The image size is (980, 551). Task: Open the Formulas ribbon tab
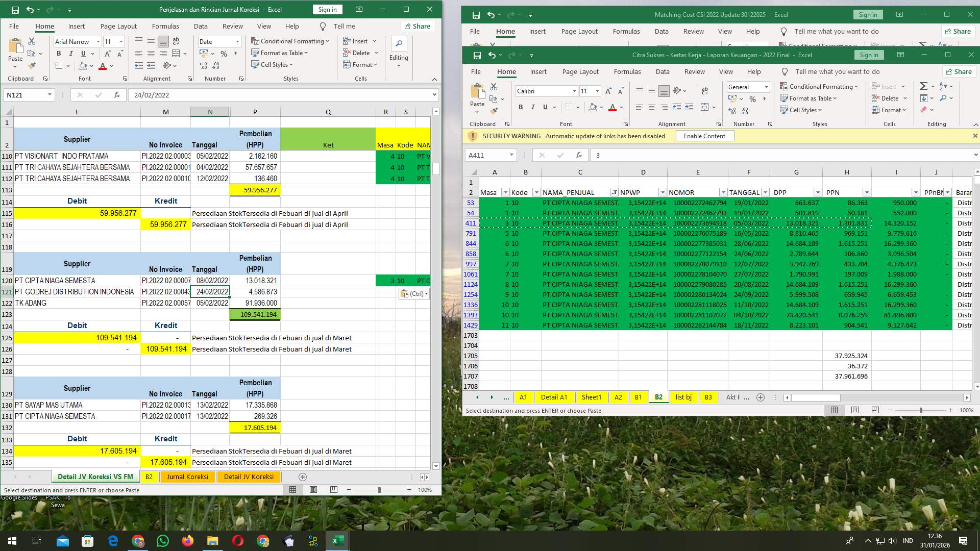(165, 26)
